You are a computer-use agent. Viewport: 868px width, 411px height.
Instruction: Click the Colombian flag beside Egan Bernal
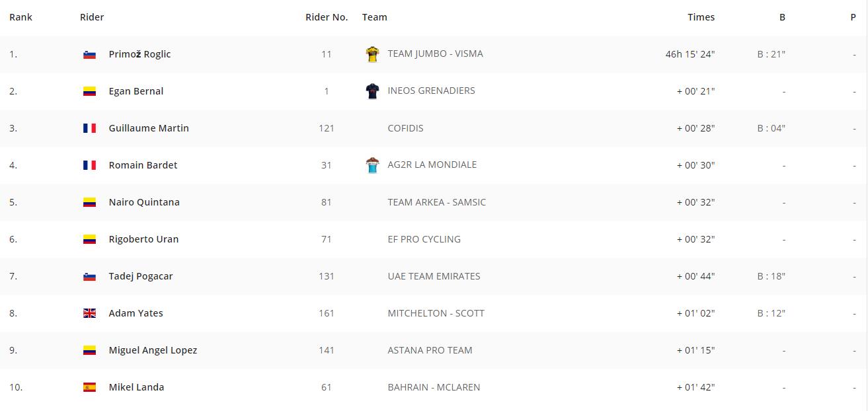pyautogui.click(x=89, y=92)
